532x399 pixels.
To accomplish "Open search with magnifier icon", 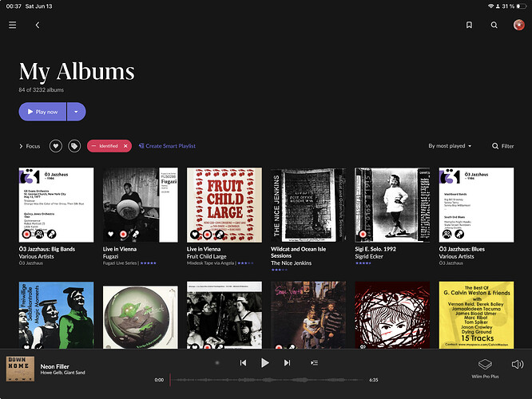I will click(x=494, y=25).
